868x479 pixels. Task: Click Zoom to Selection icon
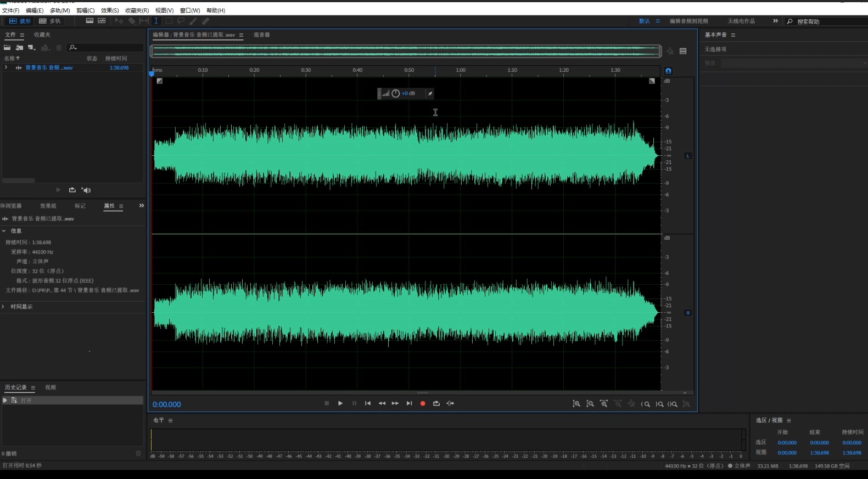(x=673, y=404)
